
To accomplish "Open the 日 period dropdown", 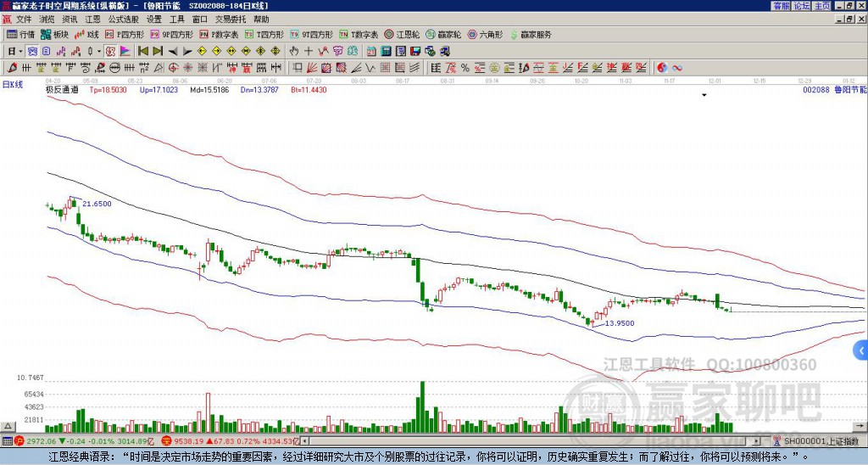I will click(14, 52).
